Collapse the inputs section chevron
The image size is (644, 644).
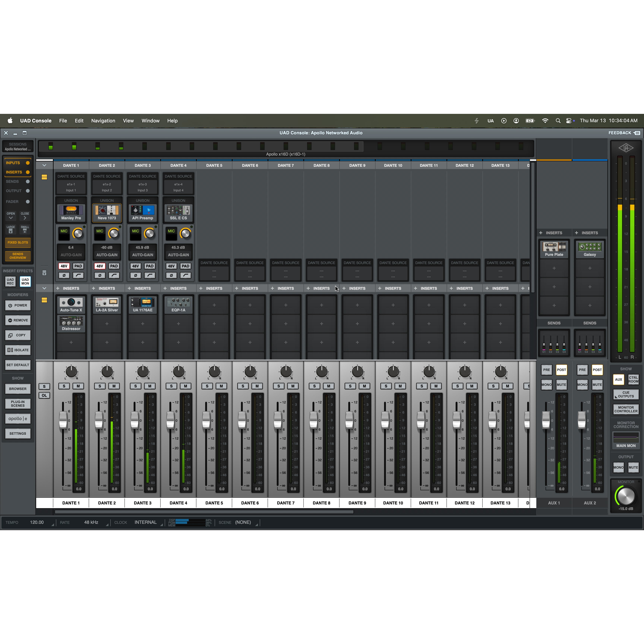point(44,165)
